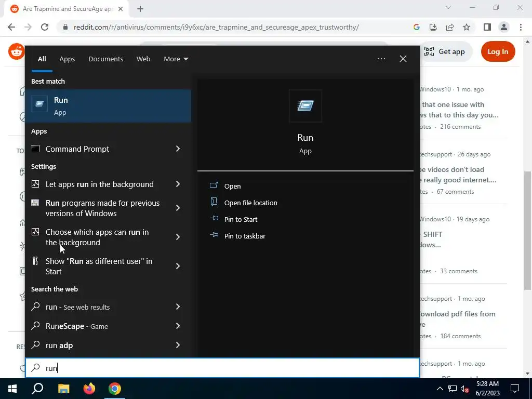Open File Explorer from taskbar
This screenshot has width=532, height=399.
point(63,389)
